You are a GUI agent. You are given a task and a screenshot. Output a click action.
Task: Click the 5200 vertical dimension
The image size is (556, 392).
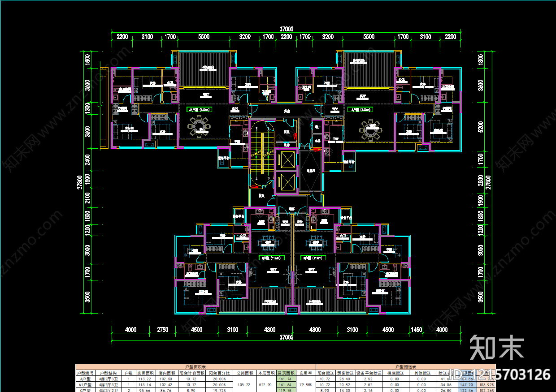click(x=481, y=128)
